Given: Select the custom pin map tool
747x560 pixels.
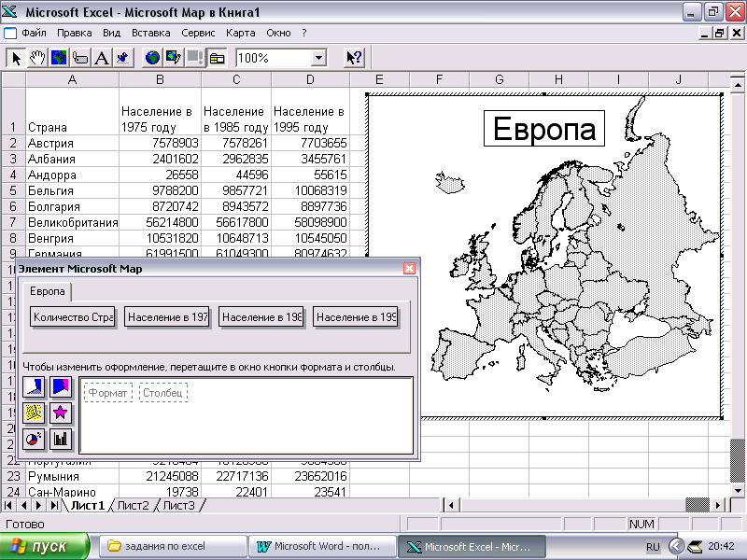Looking at the screenshot, I should coord(123,58).
